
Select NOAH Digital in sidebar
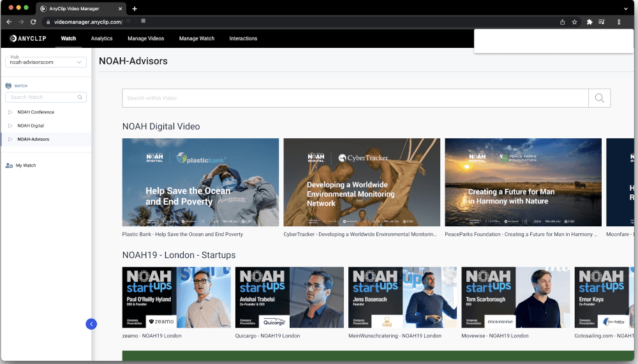coord(31,126)
